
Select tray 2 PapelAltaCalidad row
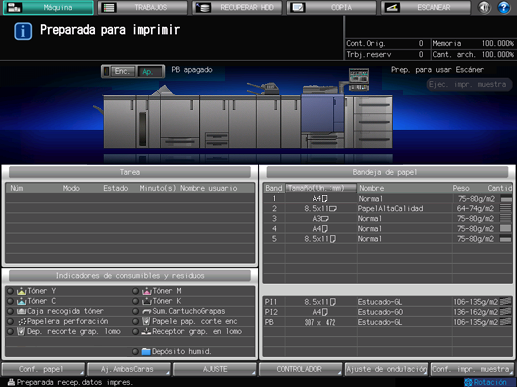[388, 209]
